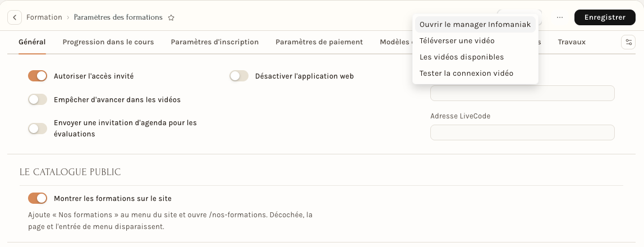Click the back arrow button
Viewport: 644px width, 247px height.
(15, 17)
